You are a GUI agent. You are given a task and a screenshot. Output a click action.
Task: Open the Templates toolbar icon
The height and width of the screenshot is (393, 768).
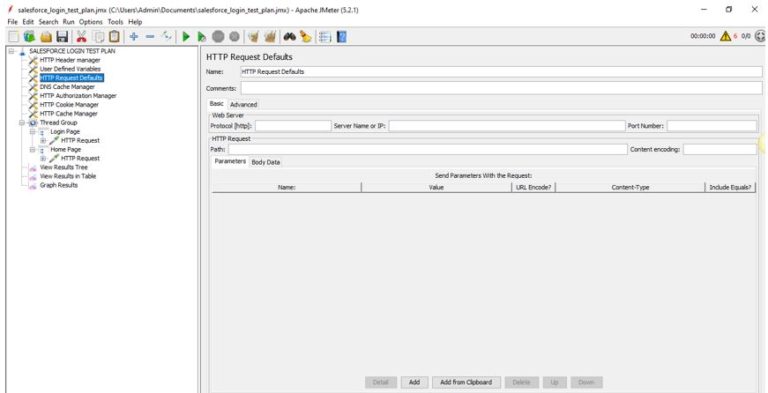click(x=29, y=36)
